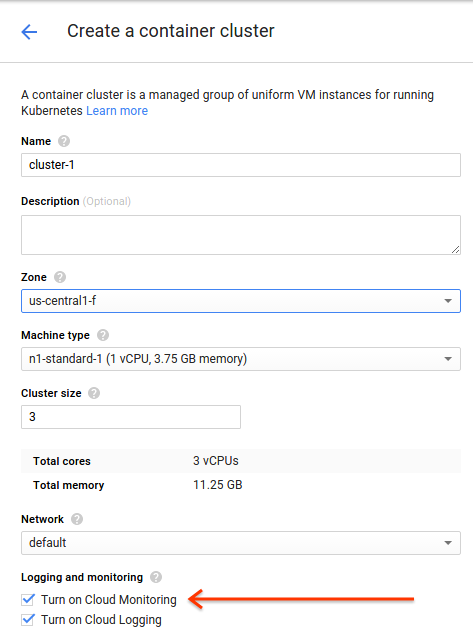476x636 pixels.
Task: Open the Network dropdown set to default
Action: click(241, 543)
